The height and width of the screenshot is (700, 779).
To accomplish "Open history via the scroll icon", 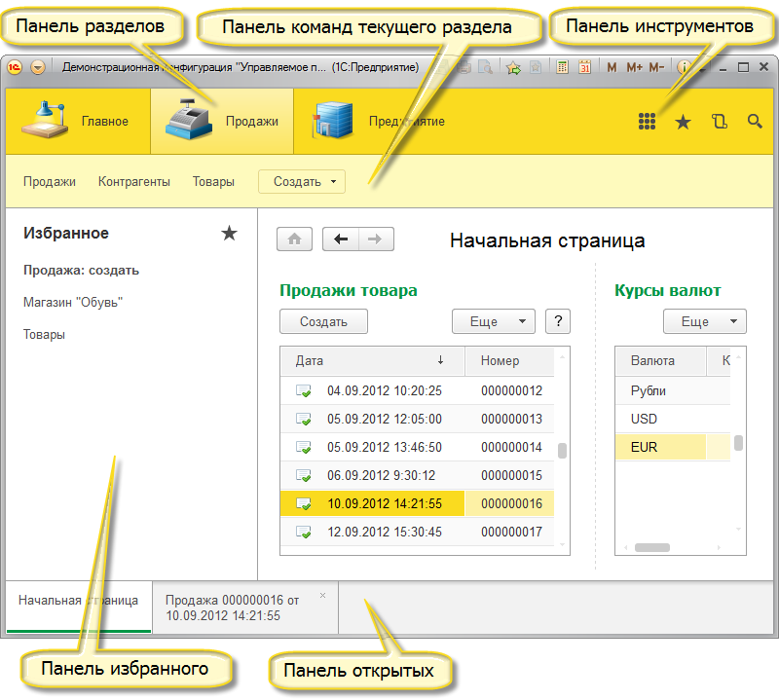I will coord(719,121).
